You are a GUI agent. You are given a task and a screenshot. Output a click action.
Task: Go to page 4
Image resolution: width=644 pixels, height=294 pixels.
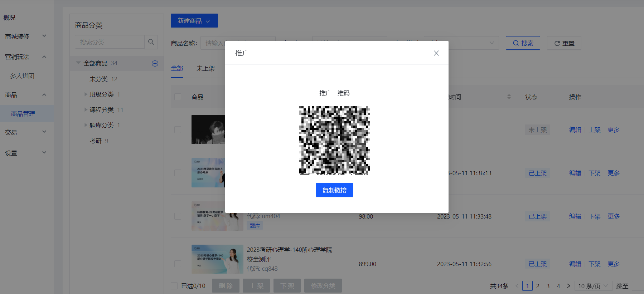pos(558,286)
